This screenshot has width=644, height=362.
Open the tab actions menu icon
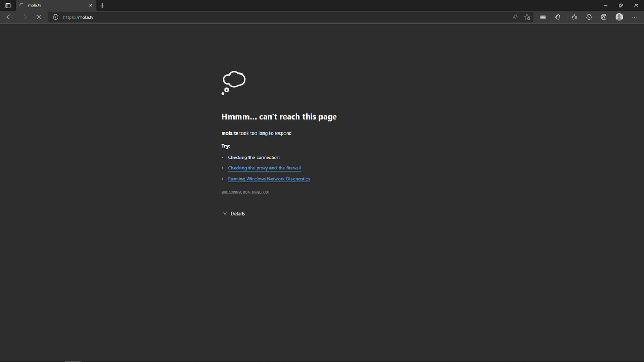(8, 5)
